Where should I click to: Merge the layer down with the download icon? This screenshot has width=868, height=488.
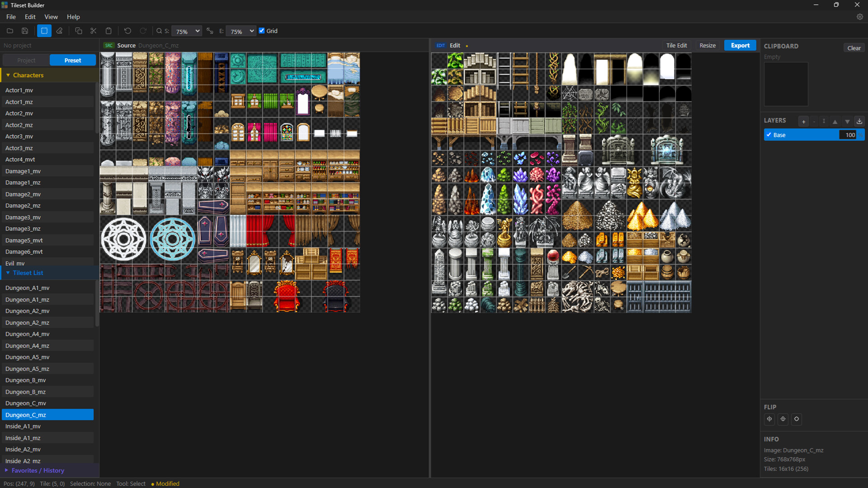click(859, 121)
